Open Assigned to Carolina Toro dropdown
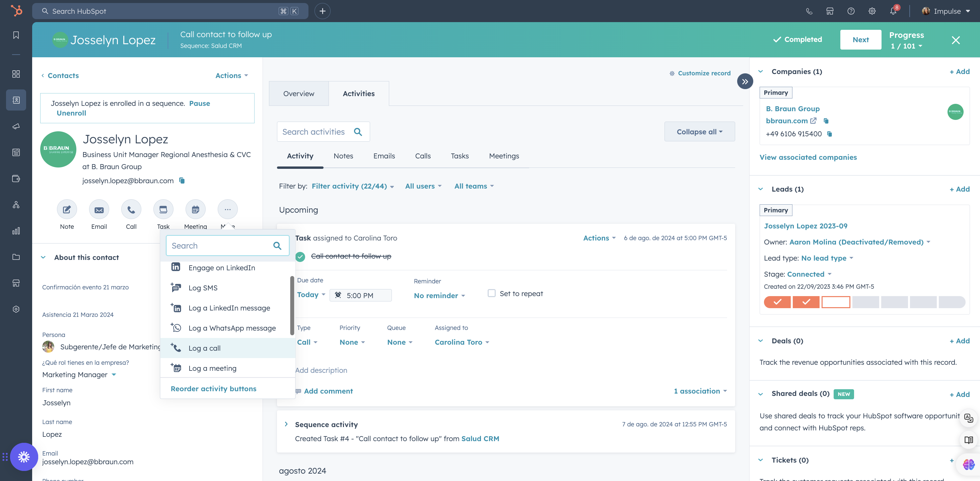The image size is (980, 481). [462, 342]
